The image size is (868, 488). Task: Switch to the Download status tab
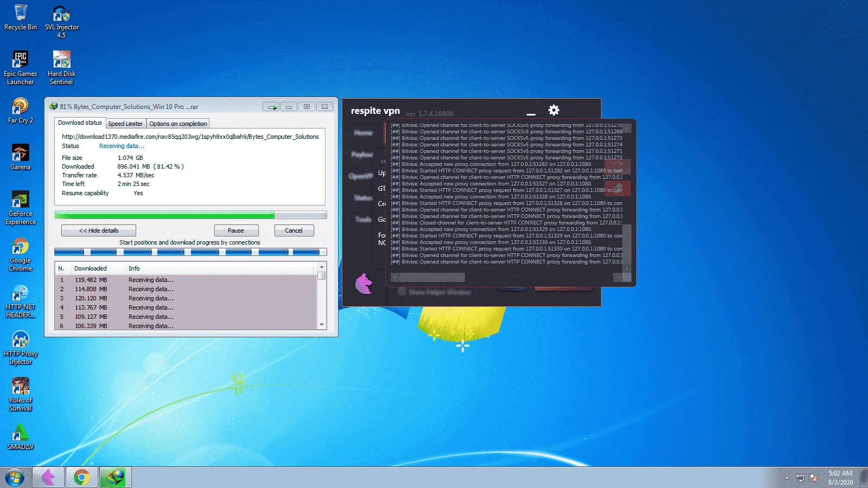point(80,123)
